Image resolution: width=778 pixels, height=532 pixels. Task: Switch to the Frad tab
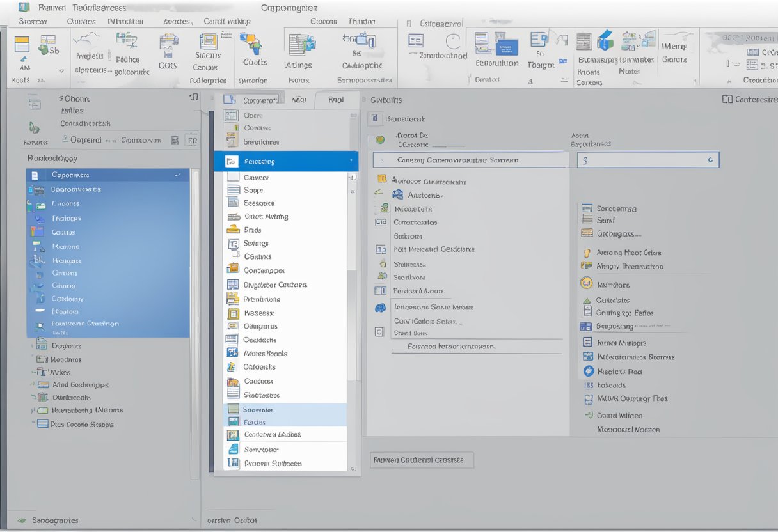click(335, 100)
